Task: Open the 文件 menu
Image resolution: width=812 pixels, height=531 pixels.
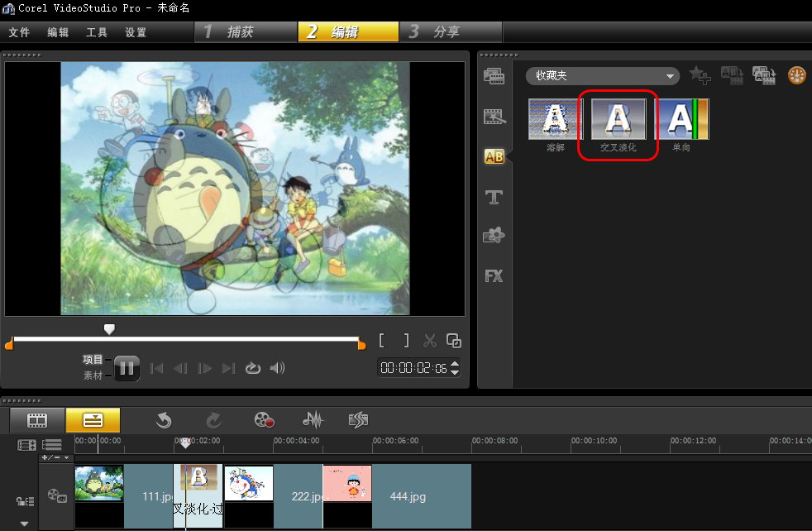Action: tap(19, 32)
